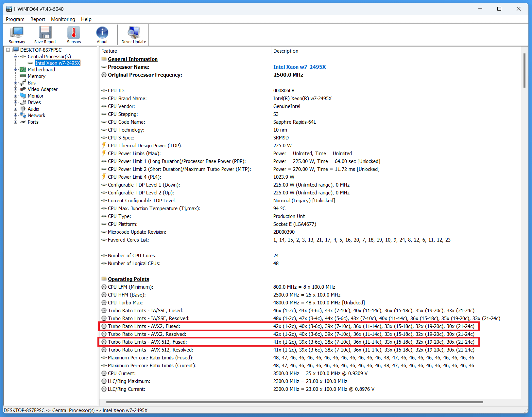This screenshot has width=532, height=417.
Task: Expand the Audio tree node
Action: (15, 109)
